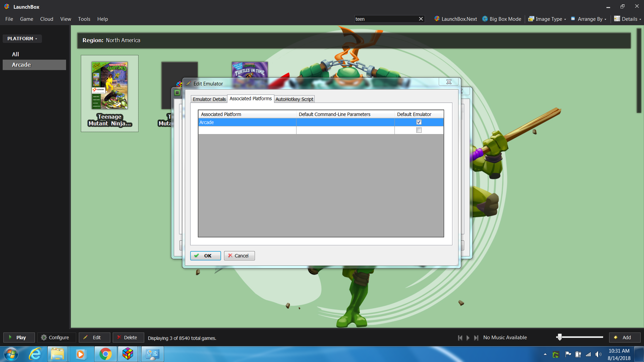Click the LaunchBox logo in the title bar
This screenshot has height=362, width=644.
[7, 7]
